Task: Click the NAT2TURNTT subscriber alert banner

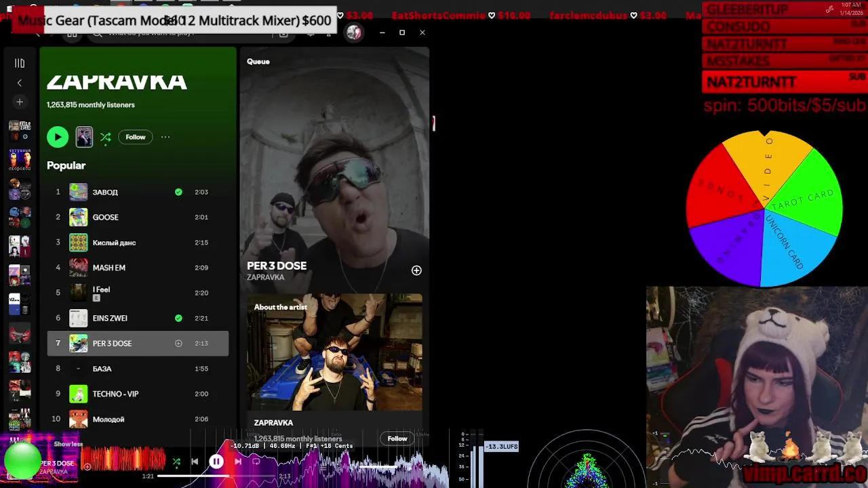Action: point(785,82)
